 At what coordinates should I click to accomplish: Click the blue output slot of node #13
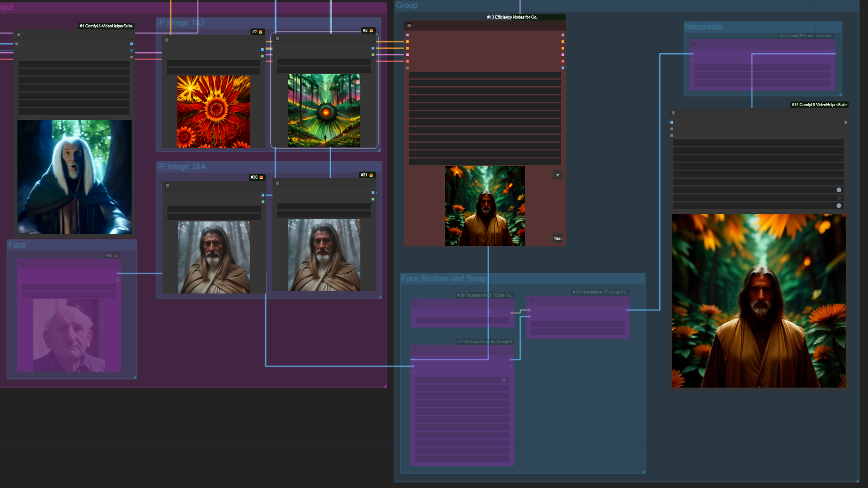(563, 68)
